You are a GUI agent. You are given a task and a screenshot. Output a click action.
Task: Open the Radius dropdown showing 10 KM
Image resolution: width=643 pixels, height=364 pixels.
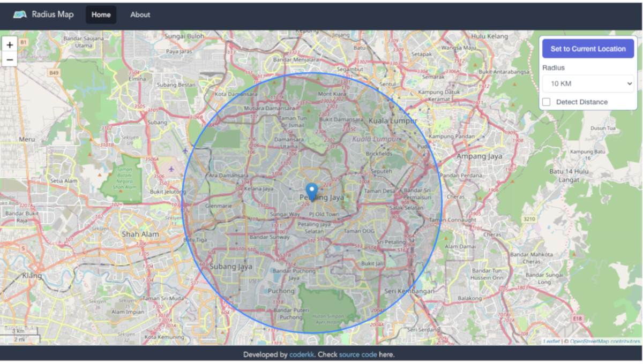[588, 84]
